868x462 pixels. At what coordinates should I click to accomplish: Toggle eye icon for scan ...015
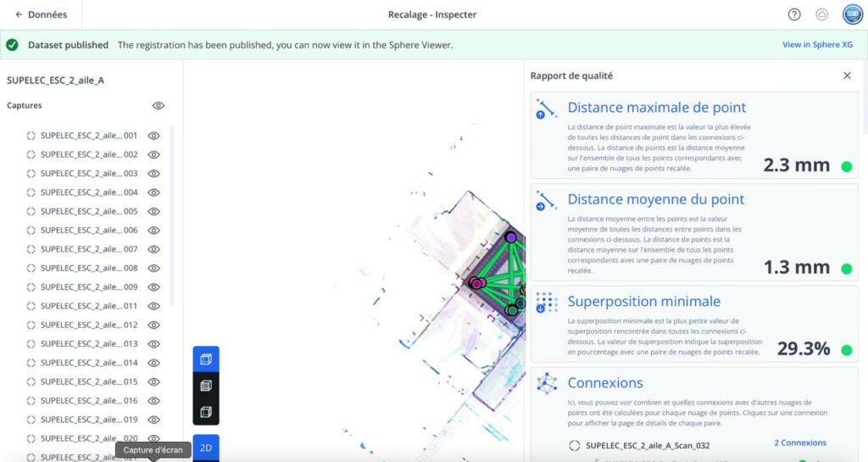154,381
